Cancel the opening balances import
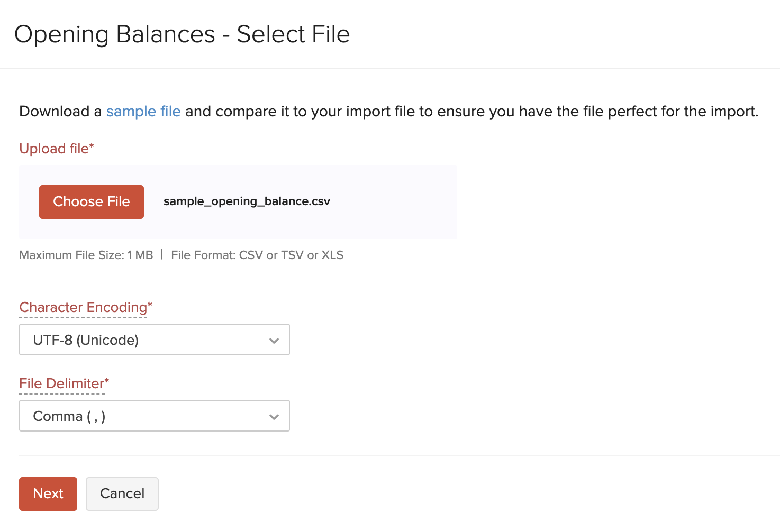 [x=122, y=493]
